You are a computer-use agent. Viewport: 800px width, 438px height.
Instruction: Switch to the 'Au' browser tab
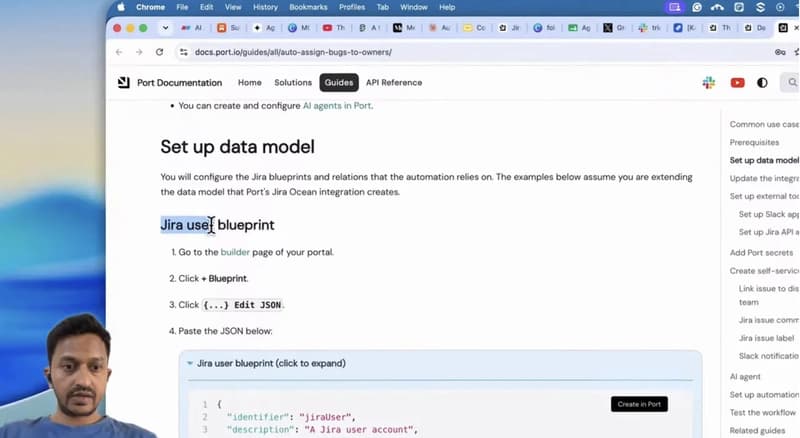(439, 28)
